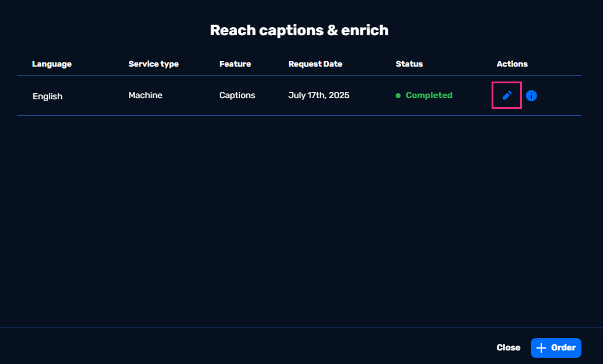The height and width of the screenshot is (364, 603).
Task: Click the Captions feature cell
Action: click(x=237, y=95)
